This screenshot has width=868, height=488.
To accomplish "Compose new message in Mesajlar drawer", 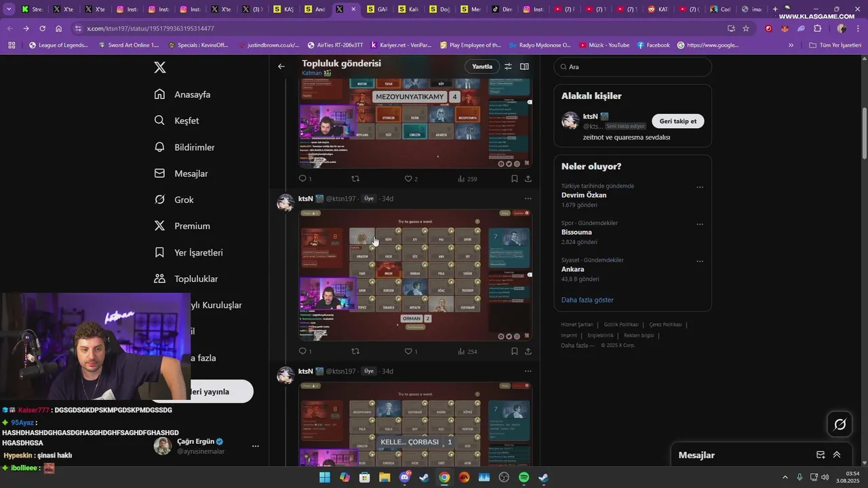I will click(821, 455).
